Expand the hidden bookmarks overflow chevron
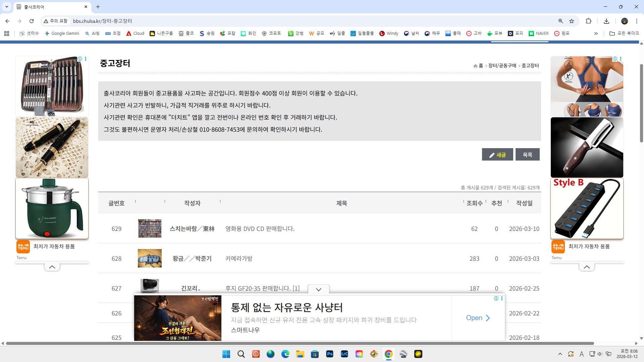The height and width of the screenshot is (362, 644). (x=596, y=34)
